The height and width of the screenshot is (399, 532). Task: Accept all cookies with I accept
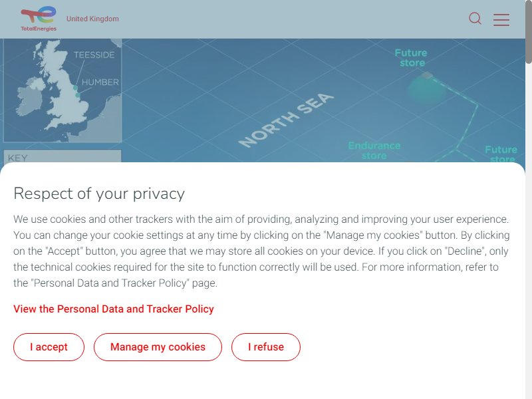point(49,347)
